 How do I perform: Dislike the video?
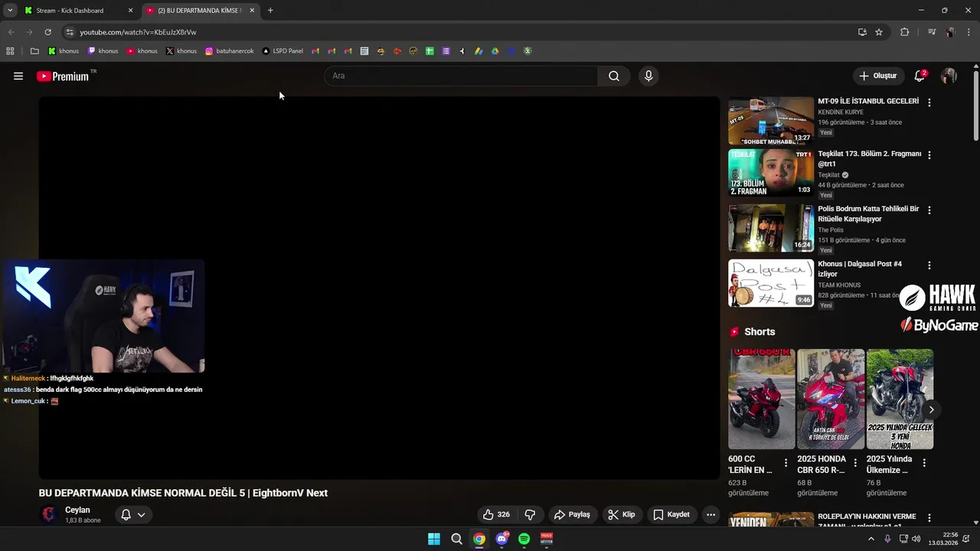coord(530,514)
